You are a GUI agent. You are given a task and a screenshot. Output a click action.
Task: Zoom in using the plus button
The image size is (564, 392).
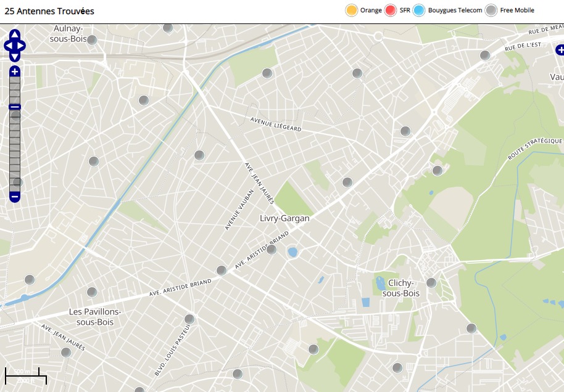15,72
